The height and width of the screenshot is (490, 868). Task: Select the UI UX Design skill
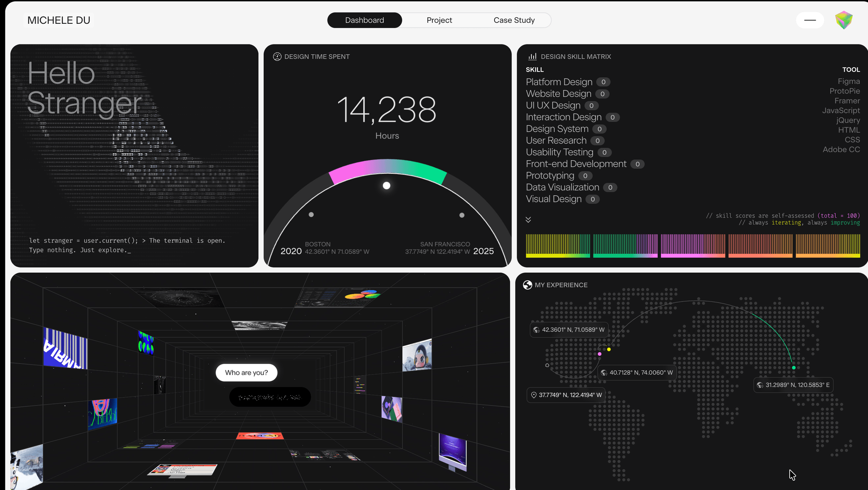[x=562, y=105]
